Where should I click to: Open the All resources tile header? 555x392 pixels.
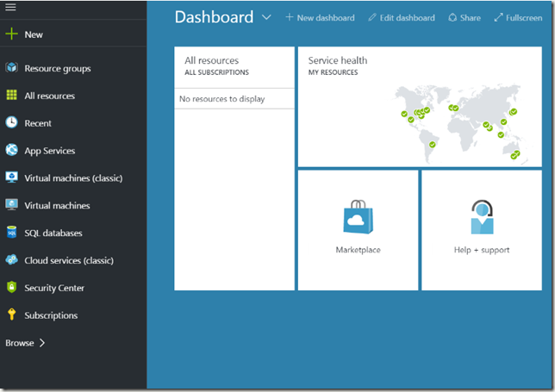(212, 60)
